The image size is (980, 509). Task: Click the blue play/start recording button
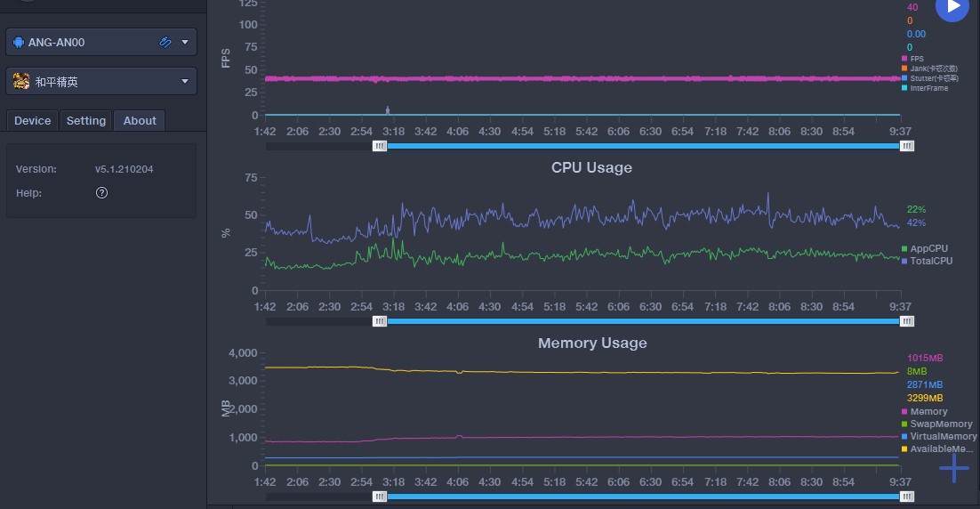952,7
